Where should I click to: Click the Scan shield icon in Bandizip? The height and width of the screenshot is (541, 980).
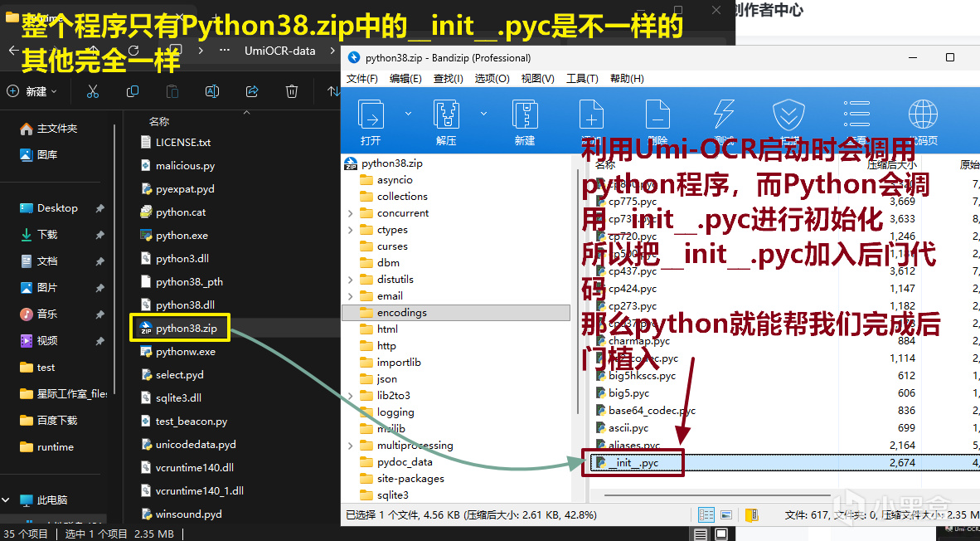(x=788, y=115)
